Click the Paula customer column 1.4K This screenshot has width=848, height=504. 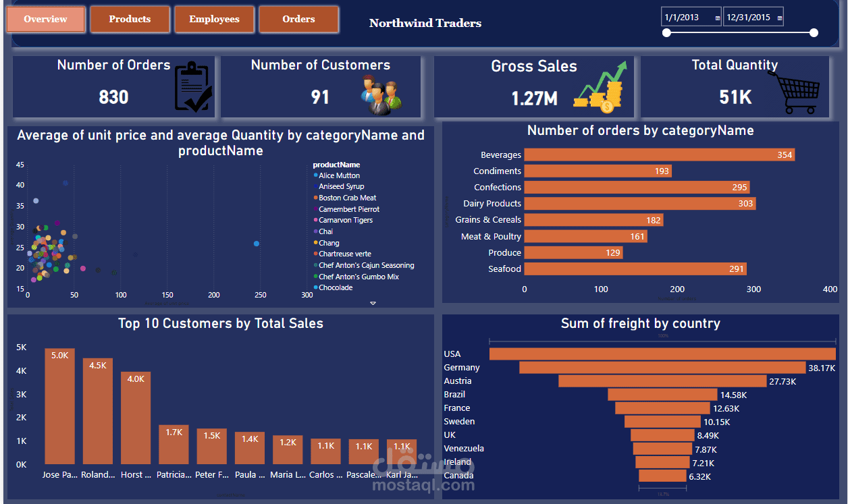[250, 447]
